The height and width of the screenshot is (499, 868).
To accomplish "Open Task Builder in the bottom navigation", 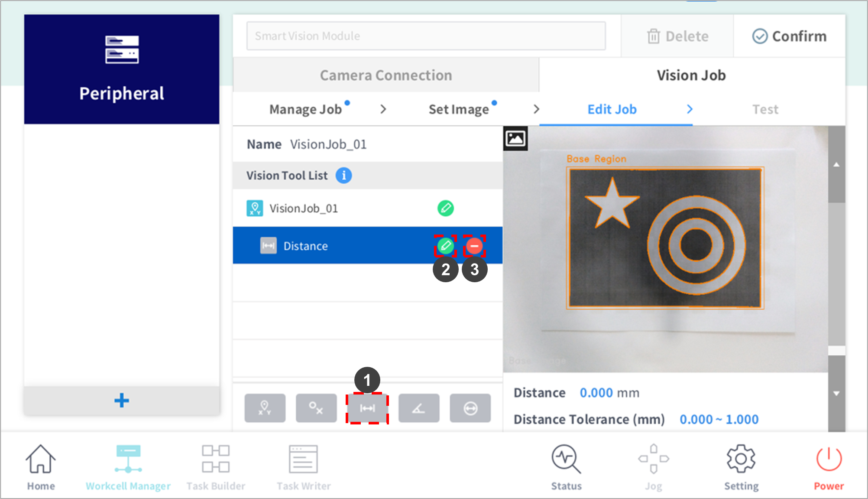I will pos(216,467).
